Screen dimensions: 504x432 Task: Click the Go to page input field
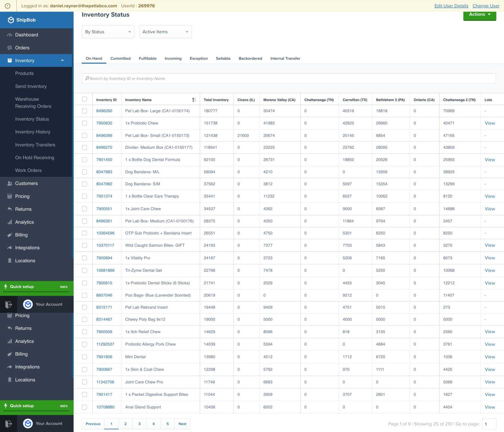coord(489,424)
